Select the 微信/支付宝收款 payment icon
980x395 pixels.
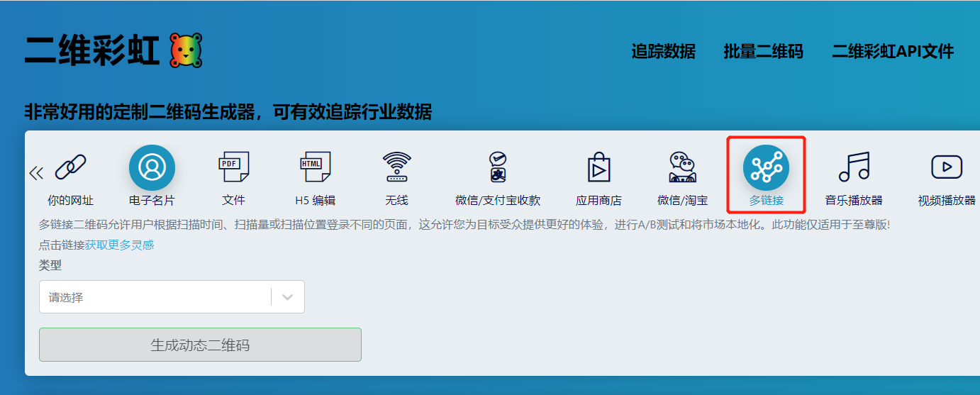point(498,167)
